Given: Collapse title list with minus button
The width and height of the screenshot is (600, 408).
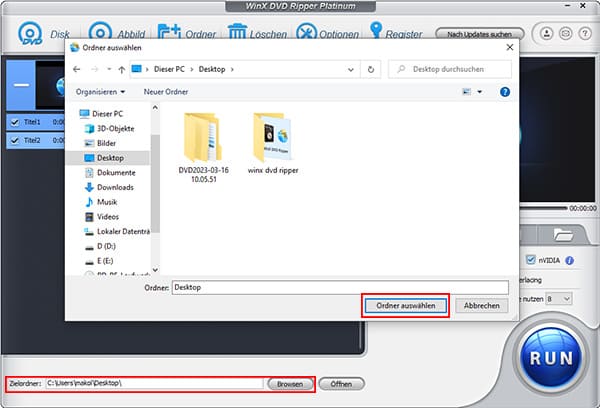Looking at the screenshot, I should point(21,85).
